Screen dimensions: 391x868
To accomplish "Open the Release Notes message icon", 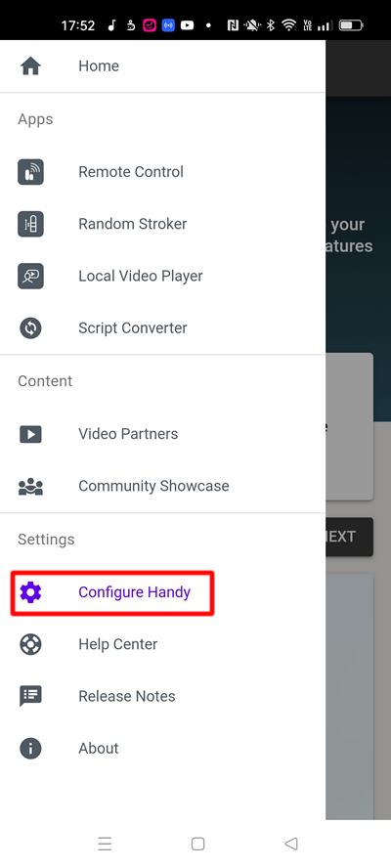I will click(x=30, y=696).
